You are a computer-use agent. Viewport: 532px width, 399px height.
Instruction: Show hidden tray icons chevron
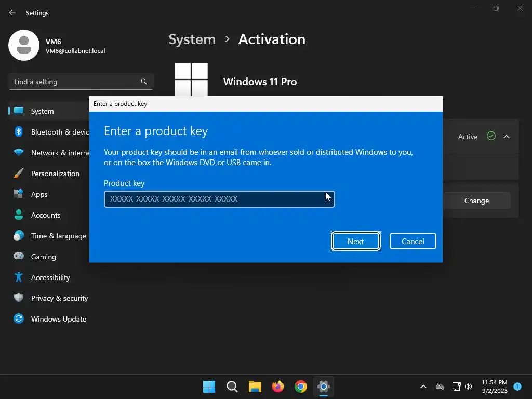click(x=423, y=387)
